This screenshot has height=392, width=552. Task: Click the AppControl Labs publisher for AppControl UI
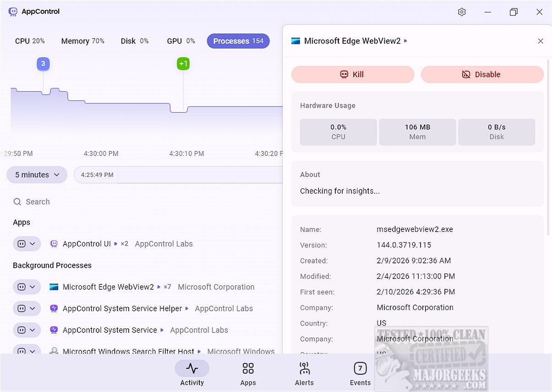[164, 244]
